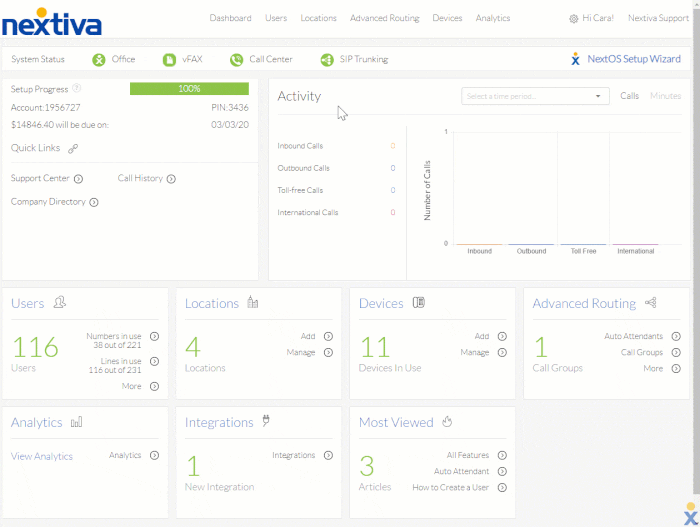
Task: Expand More under Advanced Routing card
Action: [x=676, y=368]
